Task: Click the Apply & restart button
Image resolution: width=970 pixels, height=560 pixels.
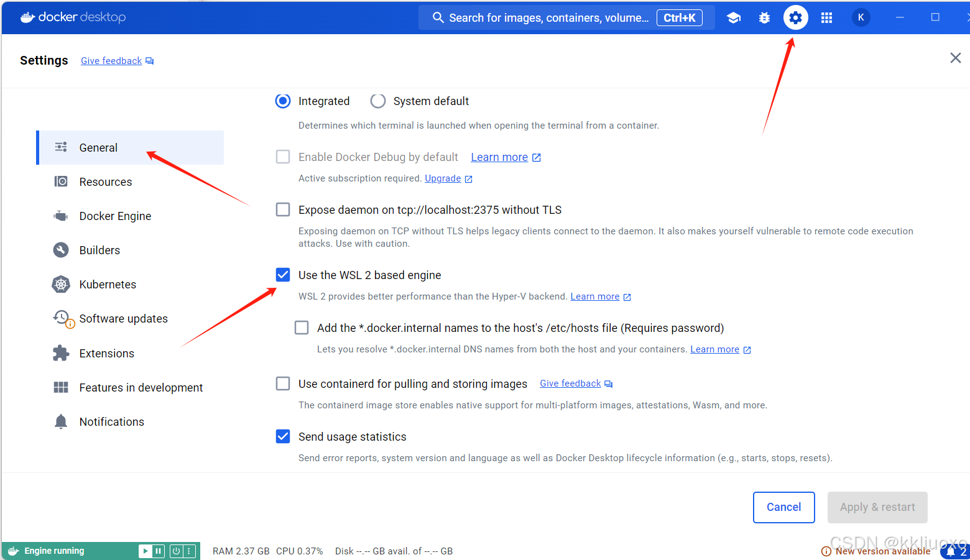Action: click(x=877, y=507)
